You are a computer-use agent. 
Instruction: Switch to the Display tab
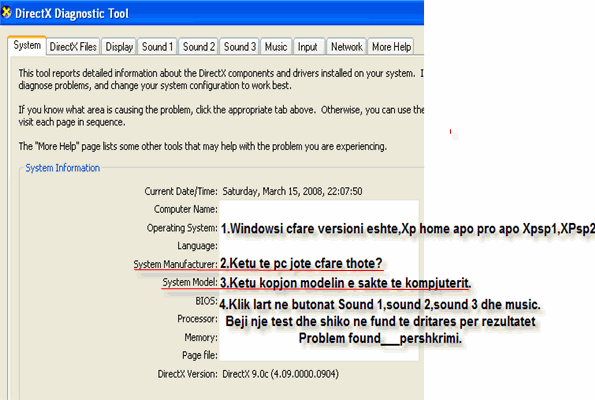pyautogui.click(x=119, y=47)
